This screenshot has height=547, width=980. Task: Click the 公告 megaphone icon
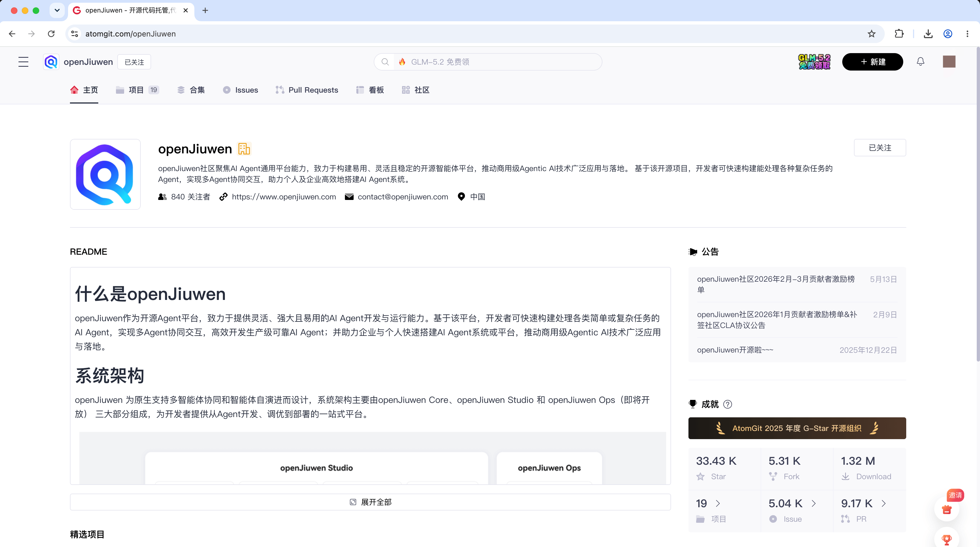[693, 252]
